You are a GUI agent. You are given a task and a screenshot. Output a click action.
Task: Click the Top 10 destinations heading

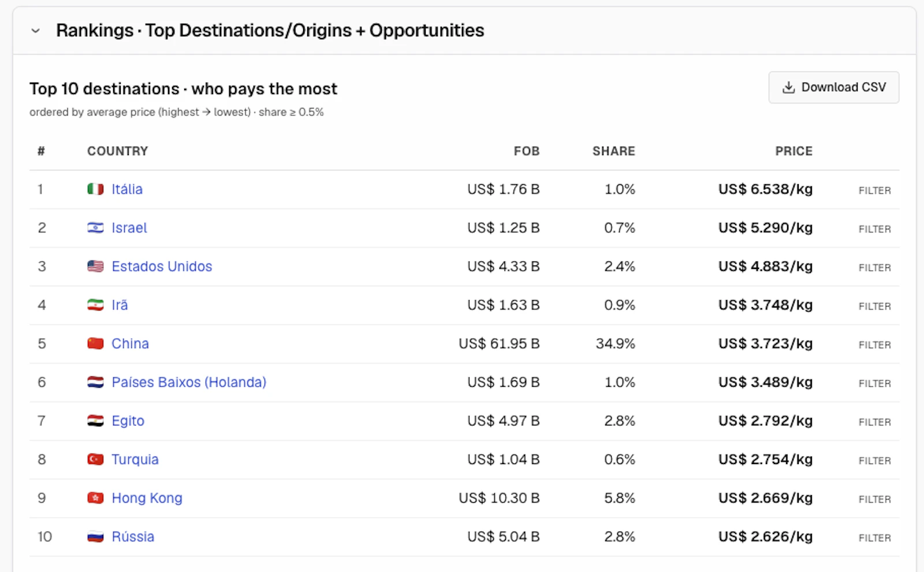[x=183, y=89]
